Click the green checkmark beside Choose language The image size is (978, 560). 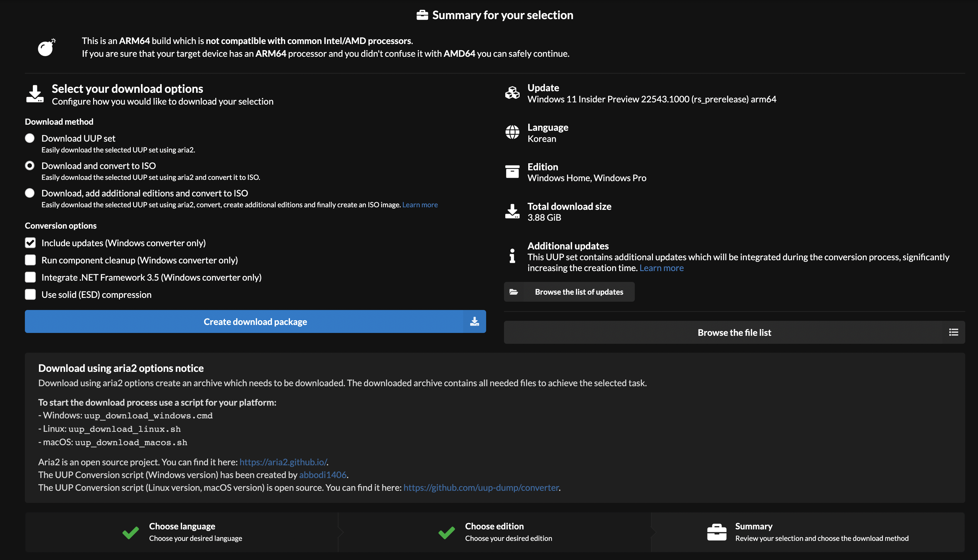[x=130, y=533]
